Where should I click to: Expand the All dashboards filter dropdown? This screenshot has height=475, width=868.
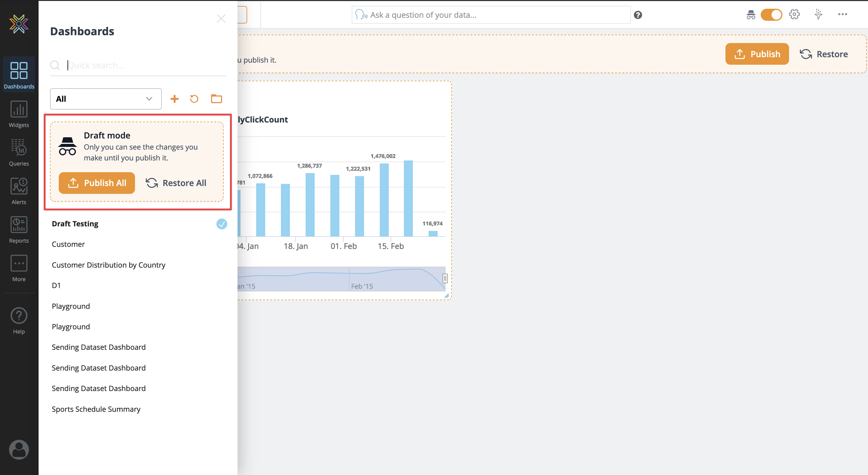tap(105, 99)
